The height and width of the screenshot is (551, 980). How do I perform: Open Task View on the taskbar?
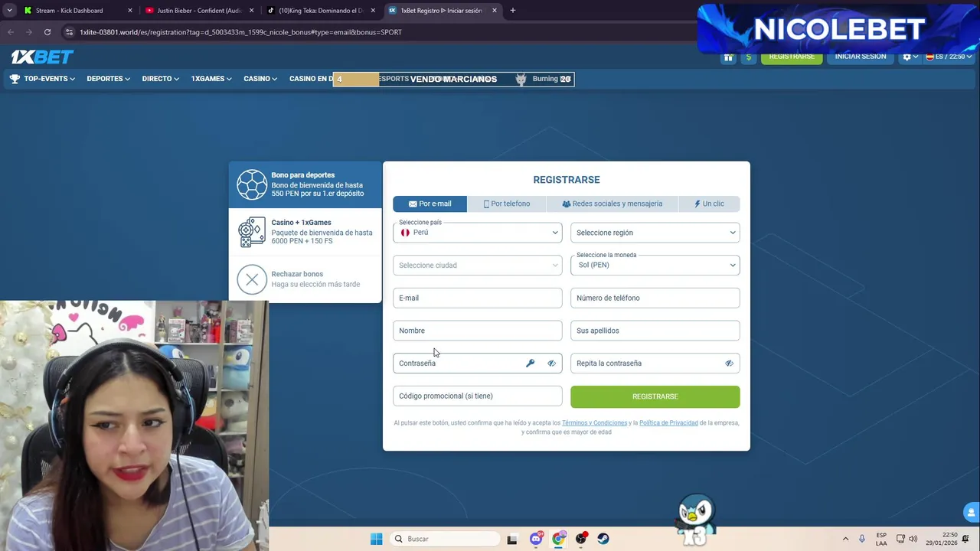click(x=511, y=539)
